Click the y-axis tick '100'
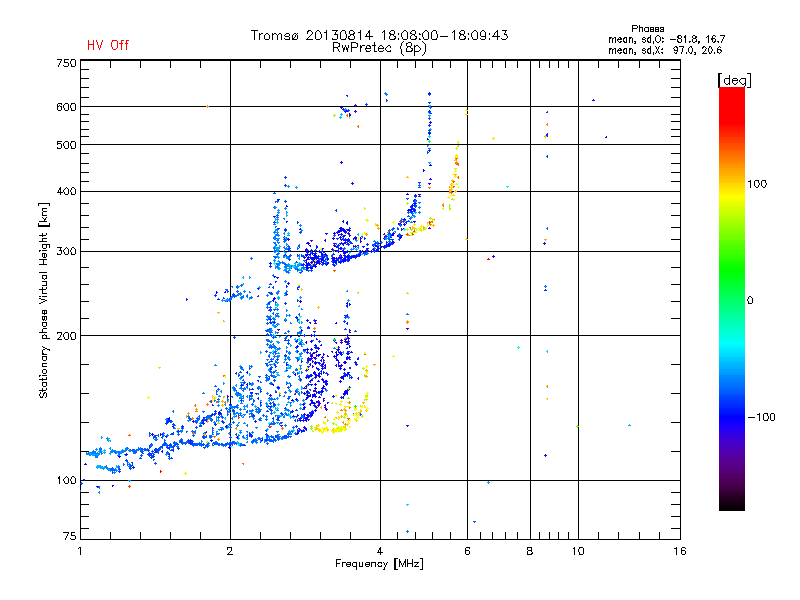Image resolution: width=800 pixels, height=600 pixels. click(x=66, y=481)
